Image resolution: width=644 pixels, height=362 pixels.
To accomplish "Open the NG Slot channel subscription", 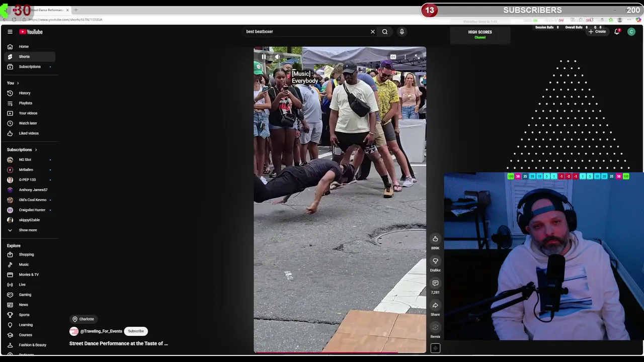I will coord(29,159).
